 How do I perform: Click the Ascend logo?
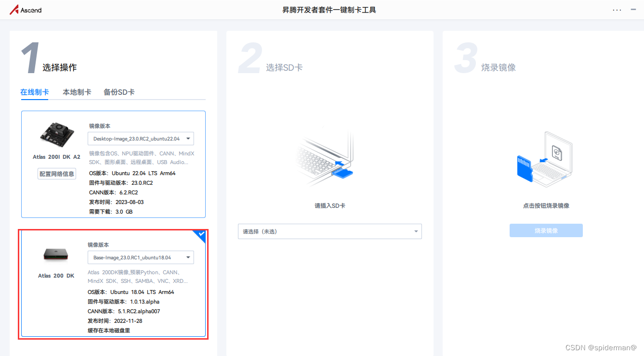(x=26, y=10)
